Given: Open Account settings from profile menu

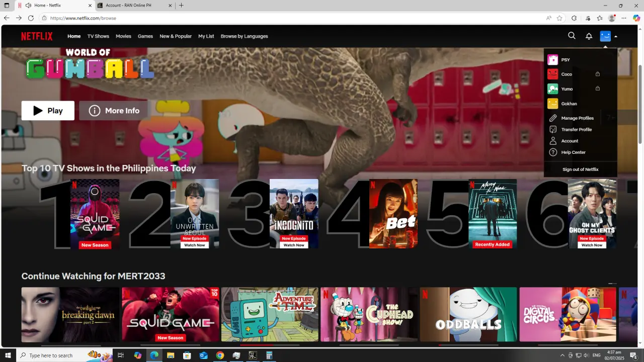Looking at the screenshot, I should (570, 141).
